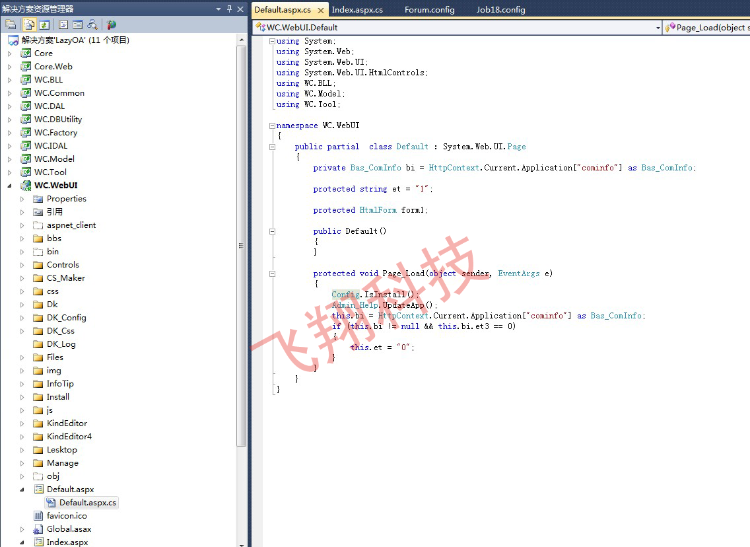Collapse the namespace WC.WebUI code block
750x547 pixels.
coord(271,126)
